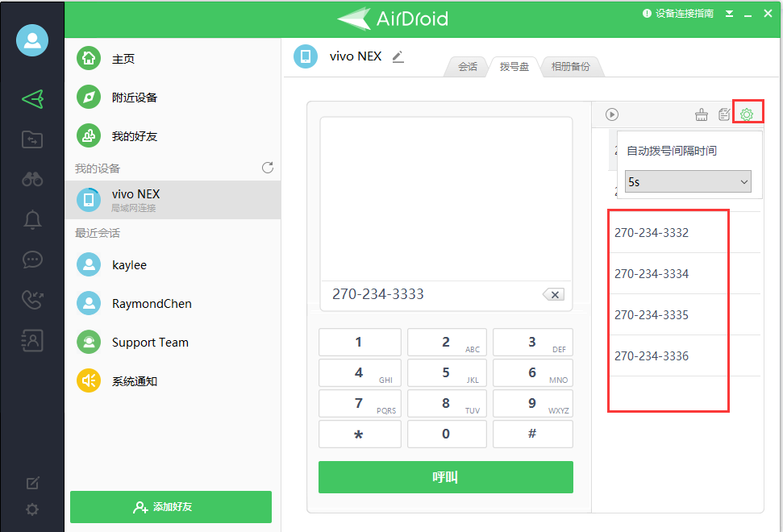Start auto dialing with play icon
The height and width of the screenshot is (532, 783).
[612, 114]
